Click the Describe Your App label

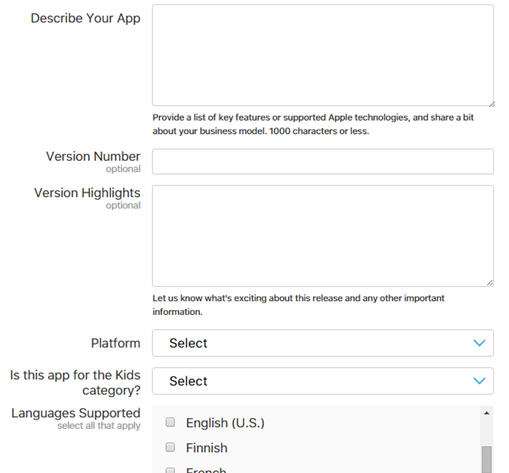click(86, 18)
